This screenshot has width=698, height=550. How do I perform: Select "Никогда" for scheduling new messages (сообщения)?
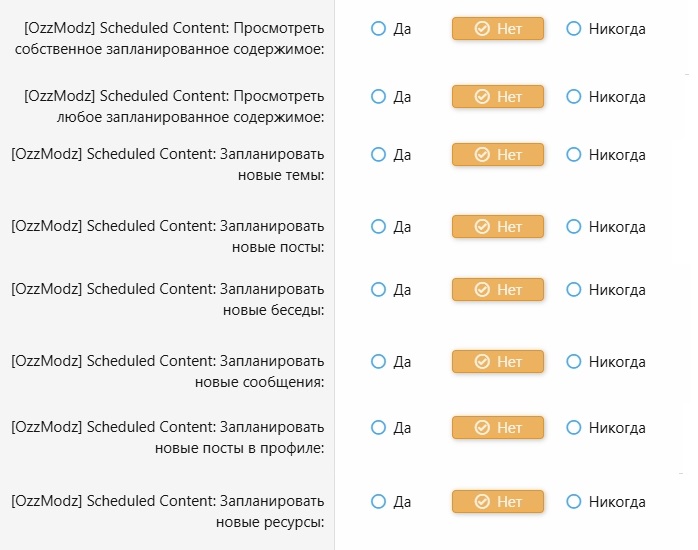click(574, 362)
